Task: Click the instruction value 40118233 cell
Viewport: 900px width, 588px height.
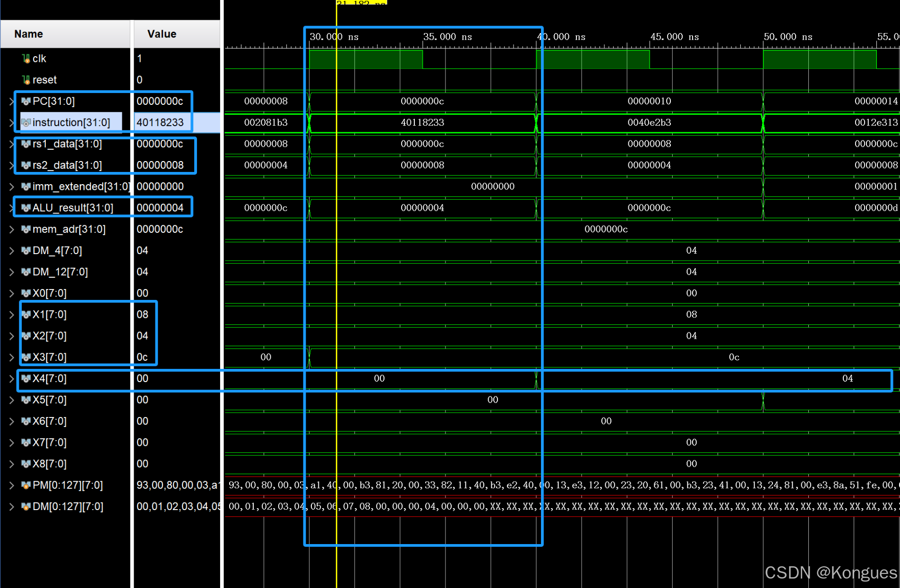Action: (177, 122)
